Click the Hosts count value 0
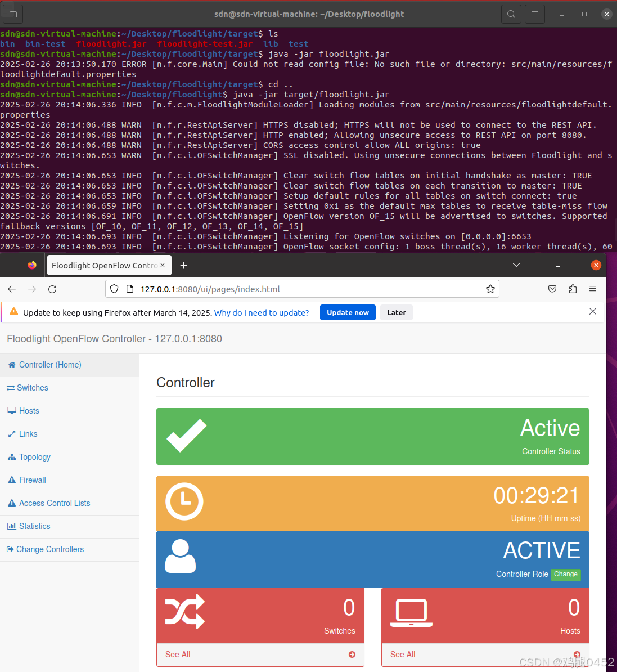 (x=574, y=608)
